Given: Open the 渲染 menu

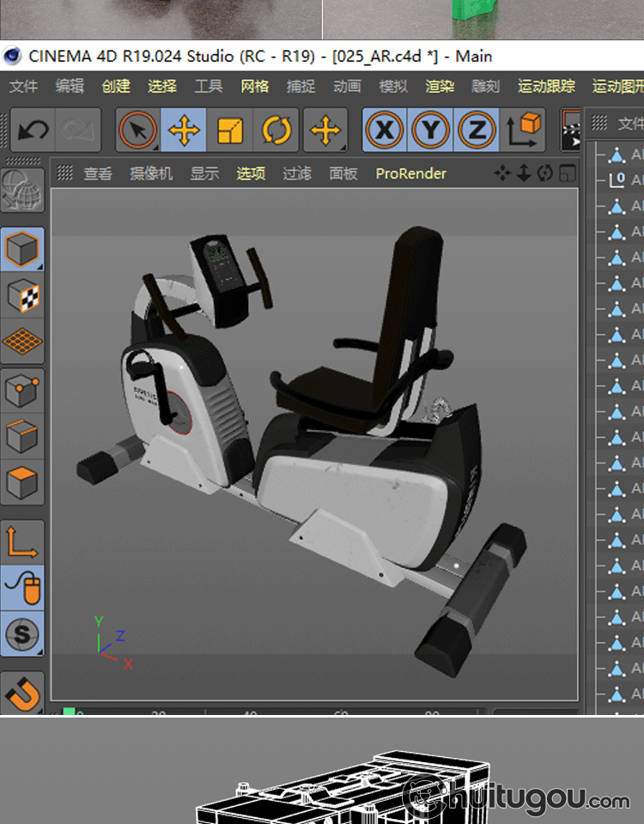Looking at the screenshot, I should [x=440, y=86].
